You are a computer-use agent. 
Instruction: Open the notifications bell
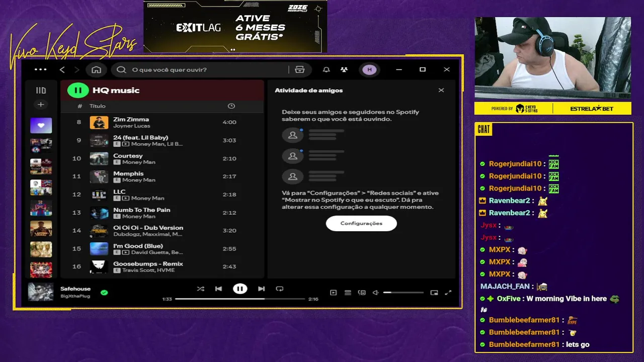point(327,70)
